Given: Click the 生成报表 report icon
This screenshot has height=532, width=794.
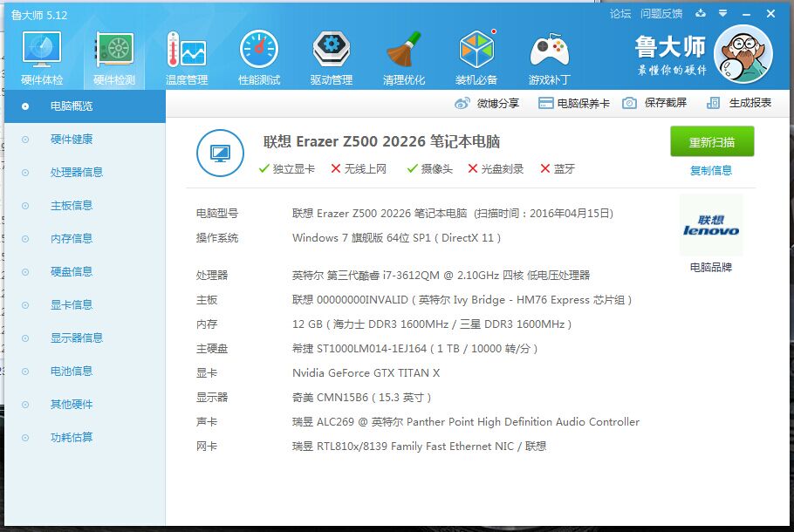Looking at the screenshot, I should [x=713, y=103].
